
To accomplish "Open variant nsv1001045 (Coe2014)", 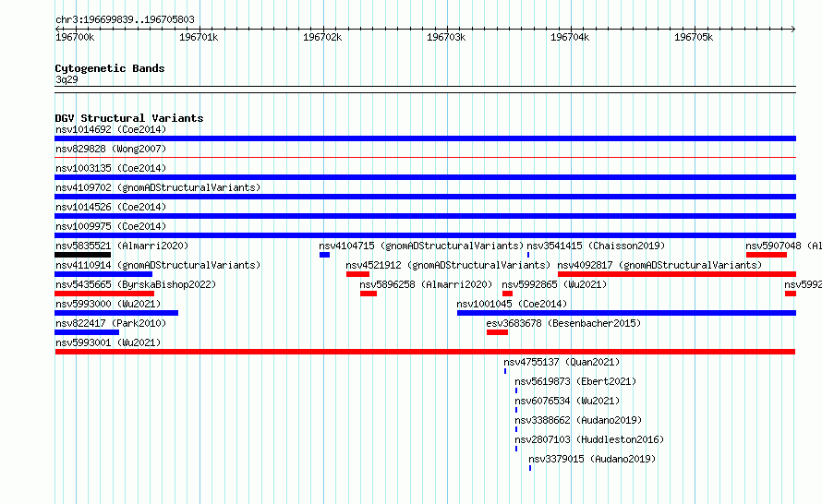I will [512, 304].
